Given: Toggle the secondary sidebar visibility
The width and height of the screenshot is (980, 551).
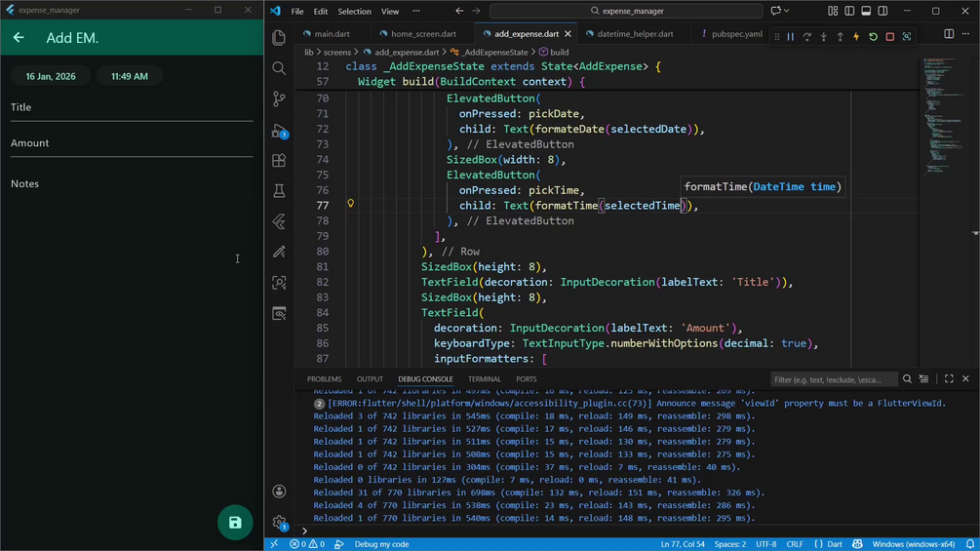Looking at the screenshot, I should [x=882, y=11].
